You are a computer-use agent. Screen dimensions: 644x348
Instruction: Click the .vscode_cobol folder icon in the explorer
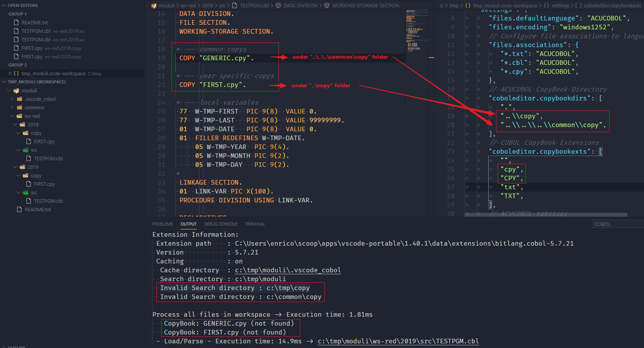[19, 99]
